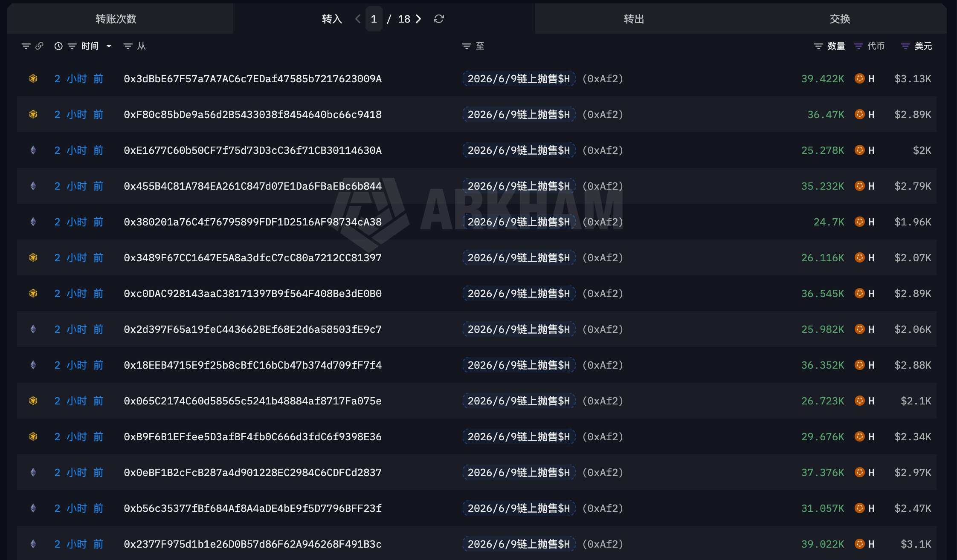Click USD value $1.96K

point(913,222)
